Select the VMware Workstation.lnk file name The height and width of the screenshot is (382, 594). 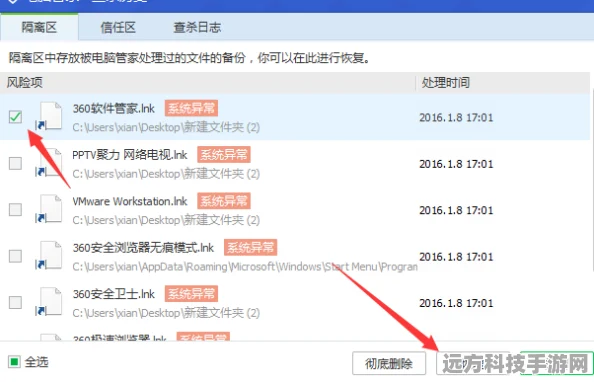pyautogui.click(x=130, y=201)
